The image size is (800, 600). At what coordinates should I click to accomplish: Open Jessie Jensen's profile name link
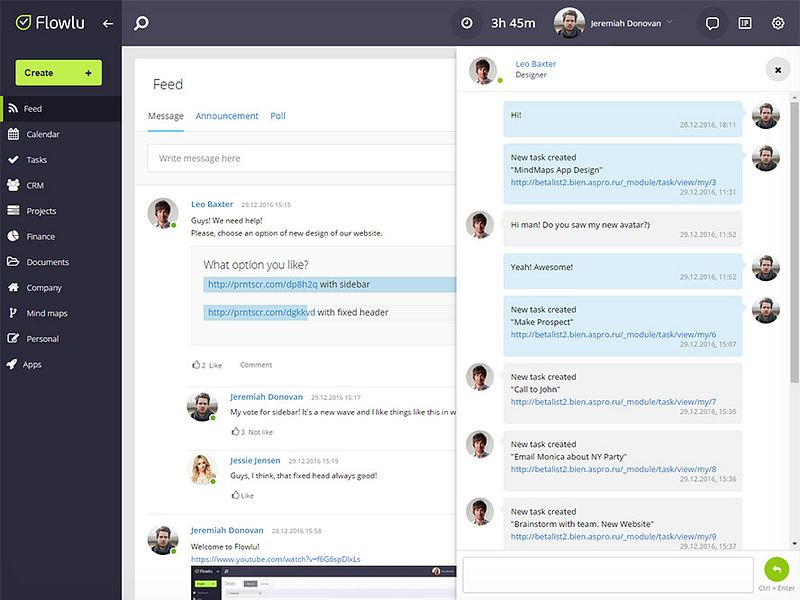pos(255,460)
